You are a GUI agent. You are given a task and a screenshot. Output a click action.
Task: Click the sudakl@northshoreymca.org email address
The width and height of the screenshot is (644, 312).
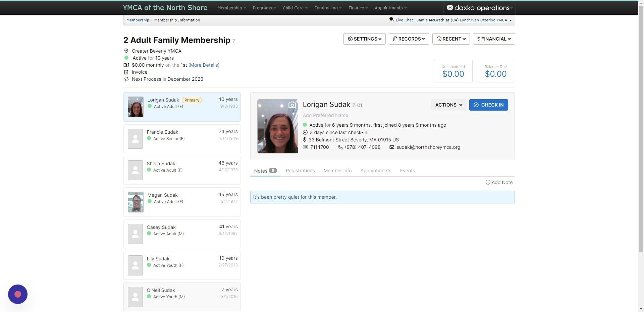tap(428, 147)
